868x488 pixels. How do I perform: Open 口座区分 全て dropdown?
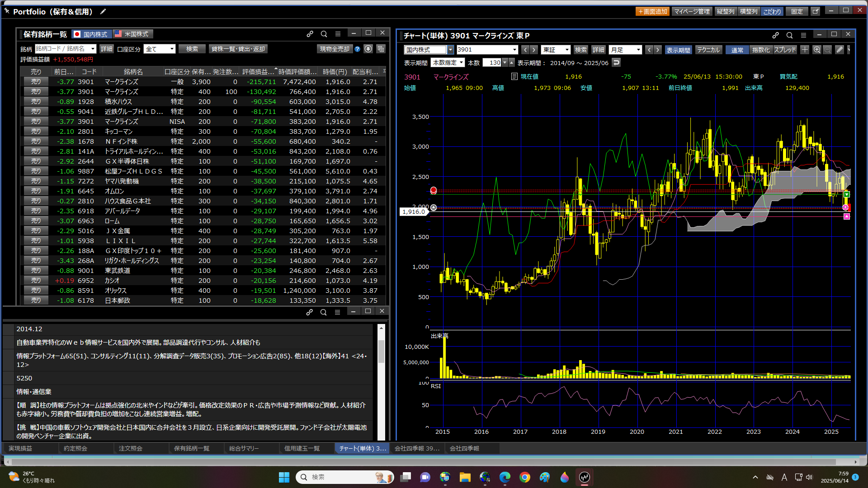(160, 49)
